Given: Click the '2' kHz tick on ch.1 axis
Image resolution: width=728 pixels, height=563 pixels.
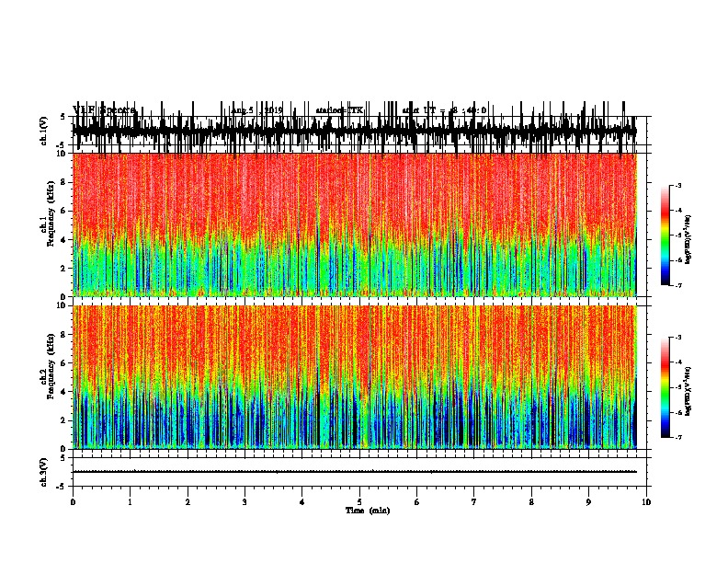Looking at the screenshot, I should point(64,268).
